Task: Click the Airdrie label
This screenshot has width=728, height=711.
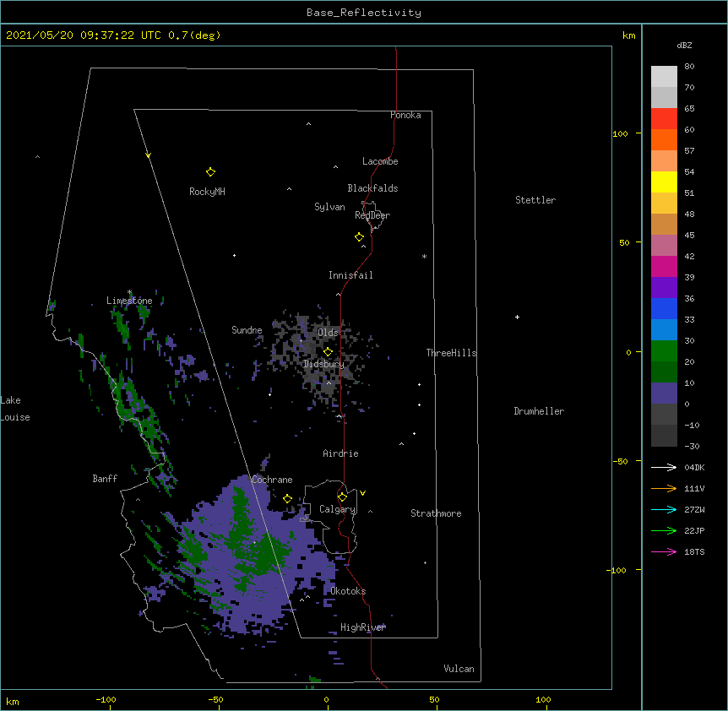Action: coord(341,453)
